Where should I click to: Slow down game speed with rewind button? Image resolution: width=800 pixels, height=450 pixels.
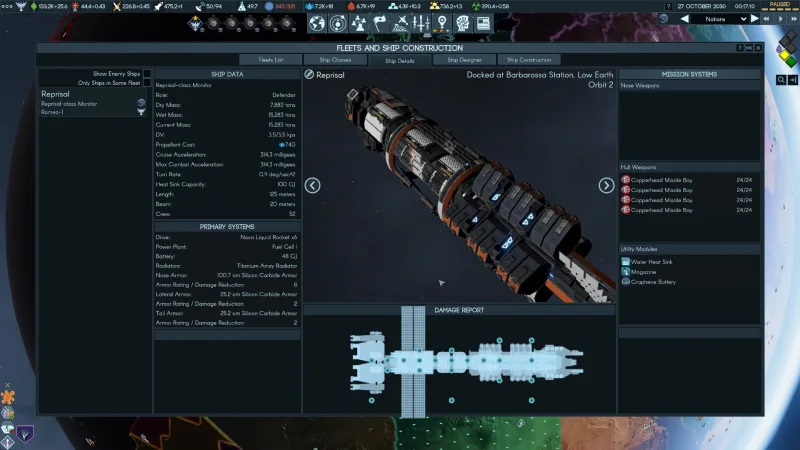coord(766,19)
